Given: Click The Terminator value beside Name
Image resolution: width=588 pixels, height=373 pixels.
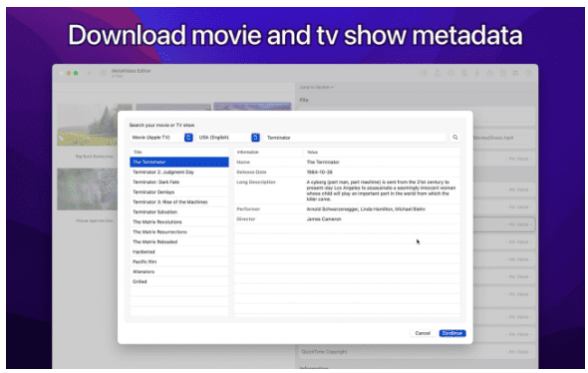Looking at the screenshot, I should 323,163.
